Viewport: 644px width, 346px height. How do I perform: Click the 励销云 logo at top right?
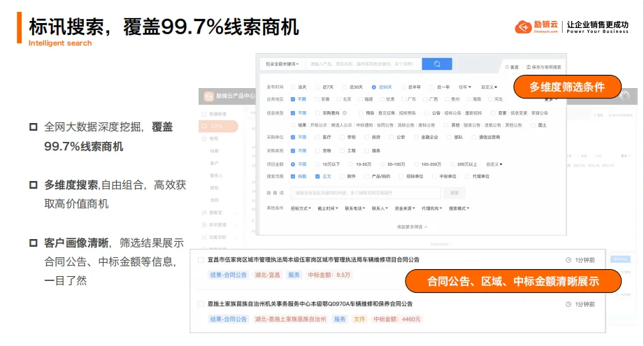click(x=536, y=27)
